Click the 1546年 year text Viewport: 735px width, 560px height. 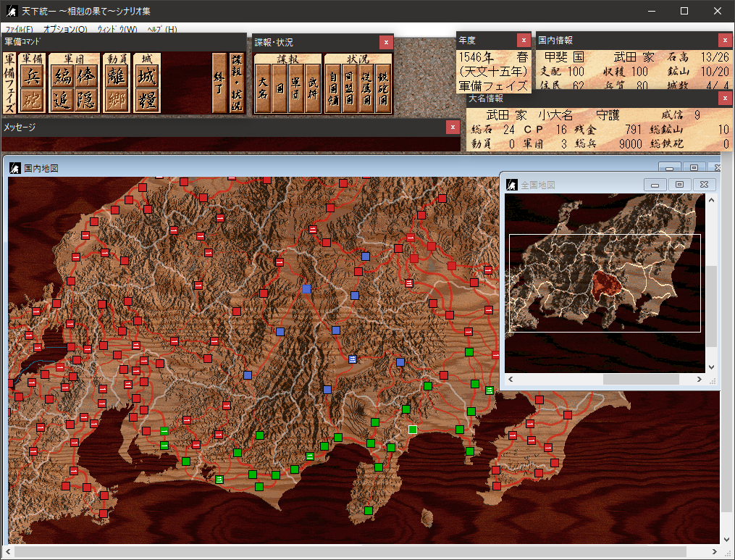476,57
